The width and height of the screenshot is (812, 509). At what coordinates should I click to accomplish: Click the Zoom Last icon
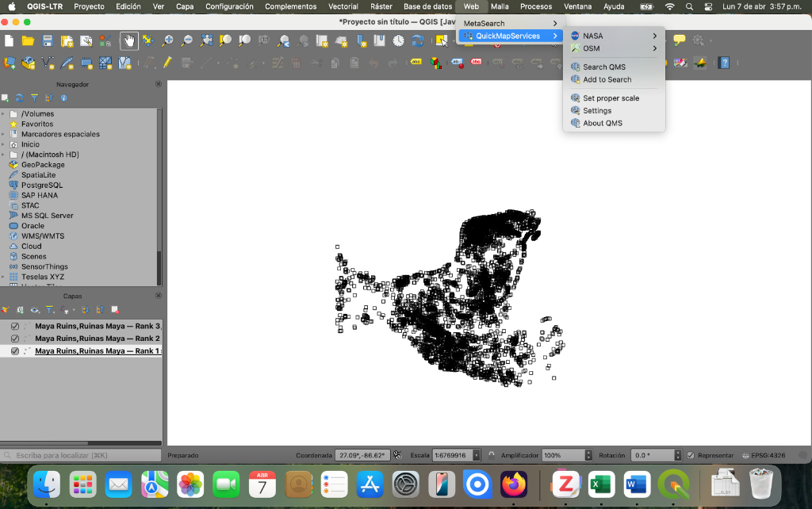(283, 41)
